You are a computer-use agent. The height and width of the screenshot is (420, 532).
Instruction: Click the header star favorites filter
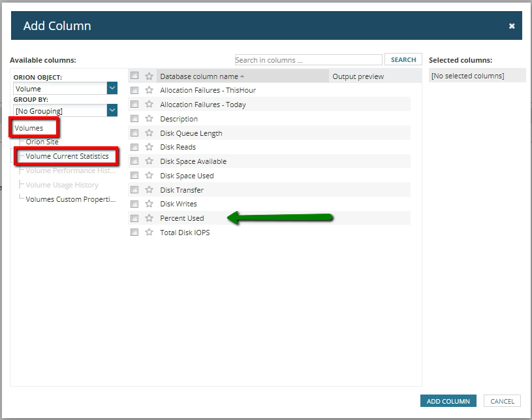point(149,76)
